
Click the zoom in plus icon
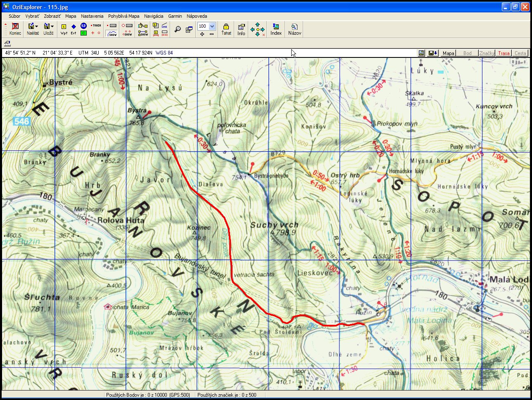coord(202,34)
